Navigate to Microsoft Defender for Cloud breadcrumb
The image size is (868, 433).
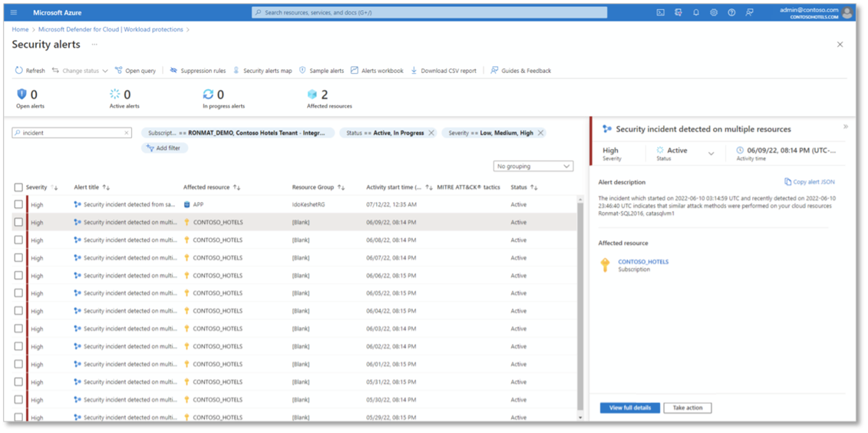coord(111,30)
